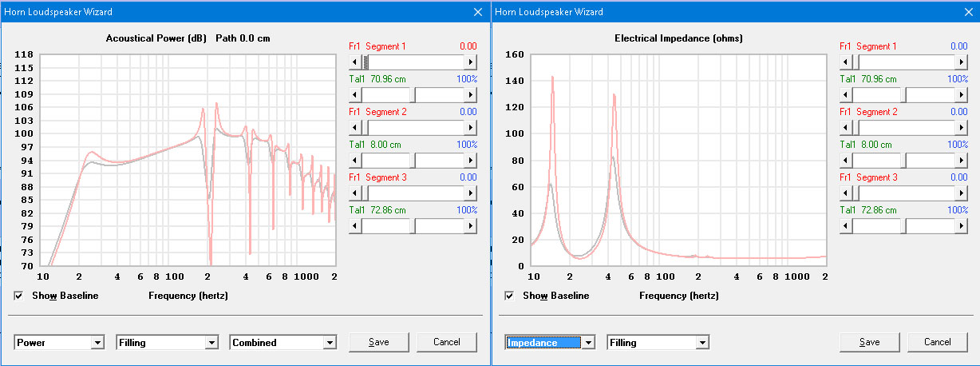The width and height of the screenshot is (980, 366).
Task: Click 'Tal1 8.00 cm' label in Acoustical Power window
Action: [x=375, y=145]
